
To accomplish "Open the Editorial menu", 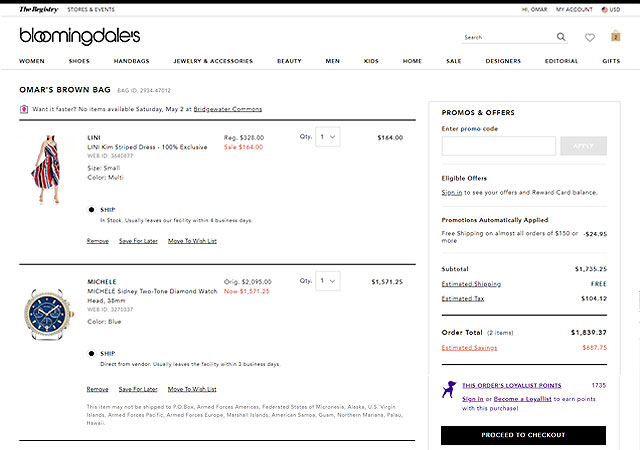I will [x=561, y=61].
